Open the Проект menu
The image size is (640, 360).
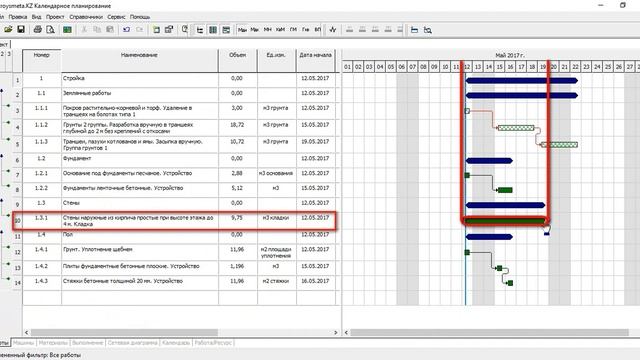point(55,17)
